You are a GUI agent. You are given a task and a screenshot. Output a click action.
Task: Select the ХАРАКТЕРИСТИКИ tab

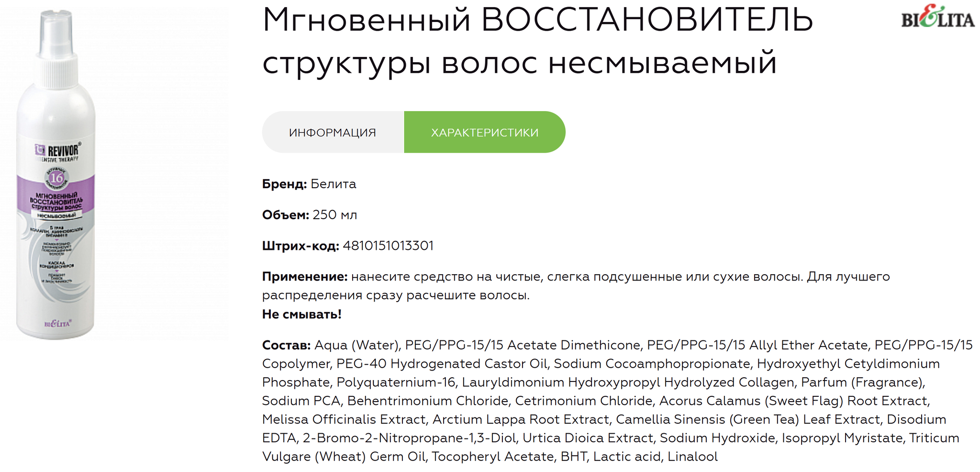coord(485,132)
